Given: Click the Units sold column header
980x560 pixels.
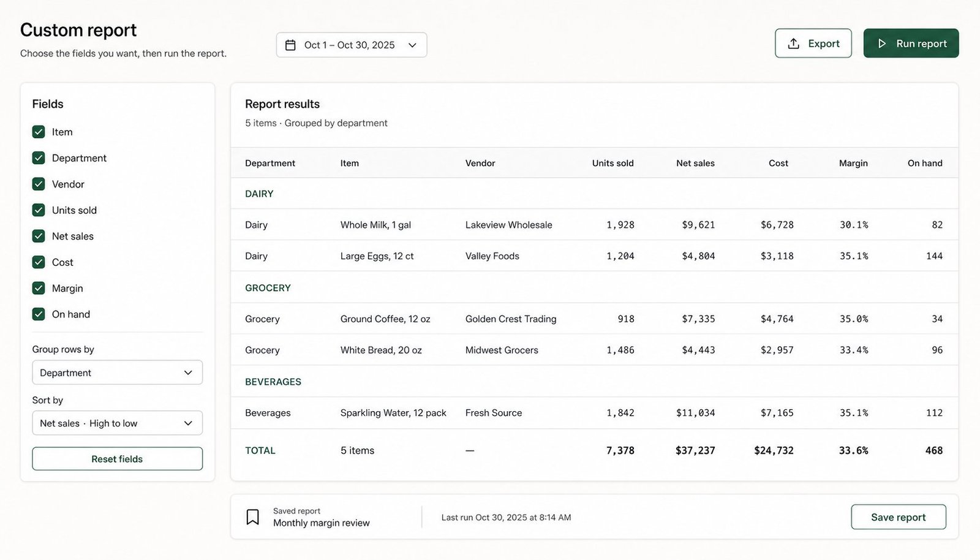Looking at the screenshot, I should click(612, 163).
